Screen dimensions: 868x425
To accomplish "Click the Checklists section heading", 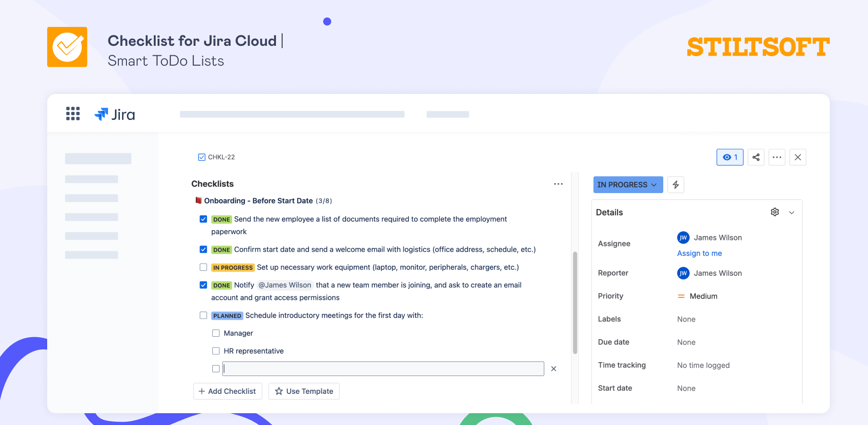I will click(212, 184).
